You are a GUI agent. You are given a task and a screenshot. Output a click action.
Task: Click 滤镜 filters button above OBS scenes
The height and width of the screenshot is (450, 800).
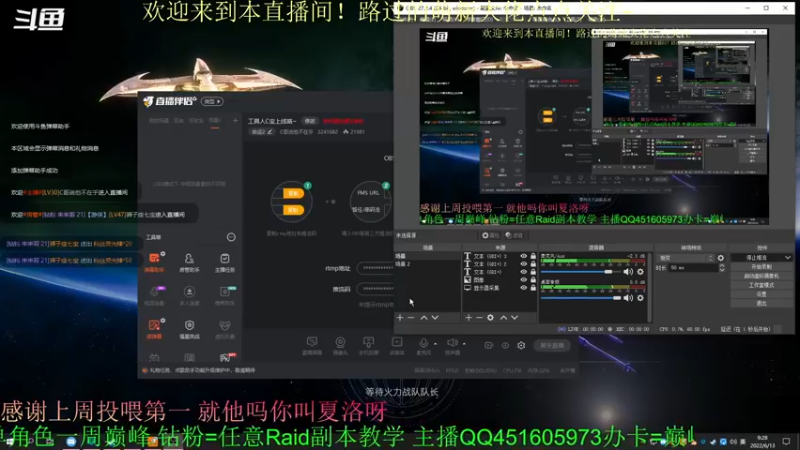tap(514, 236)
